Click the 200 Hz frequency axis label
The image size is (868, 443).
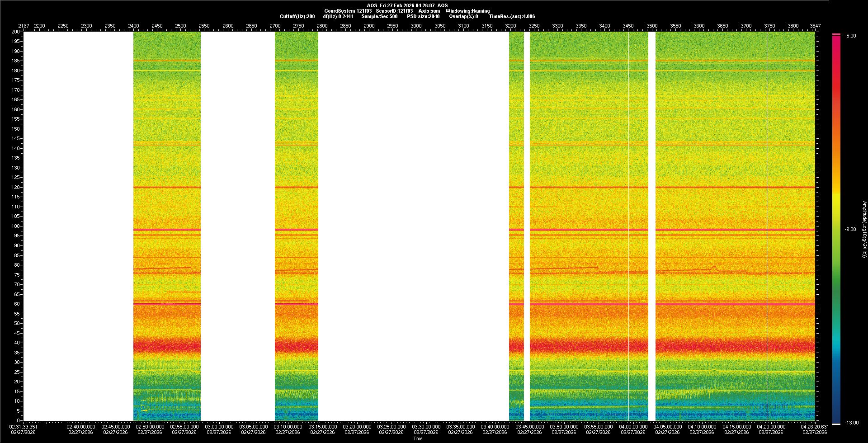(x=16, y=32)
